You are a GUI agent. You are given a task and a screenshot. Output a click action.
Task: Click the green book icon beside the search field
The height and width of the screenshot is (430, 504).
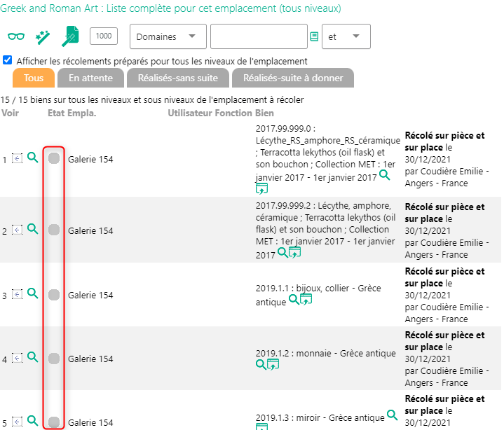[313, 36]
